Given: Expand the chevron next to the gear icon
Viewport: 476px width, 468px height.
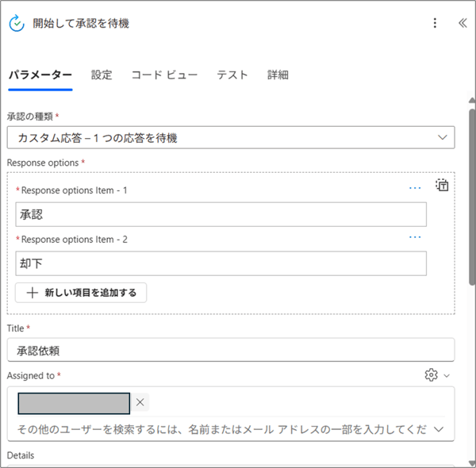Looking at the screenshot, I should pos(447,376).
